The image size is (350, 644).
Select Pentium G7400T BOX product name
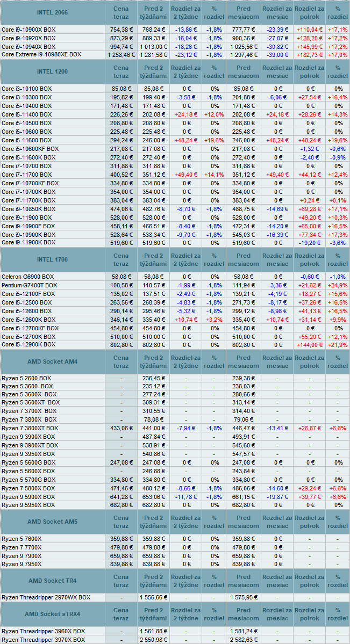28,285
